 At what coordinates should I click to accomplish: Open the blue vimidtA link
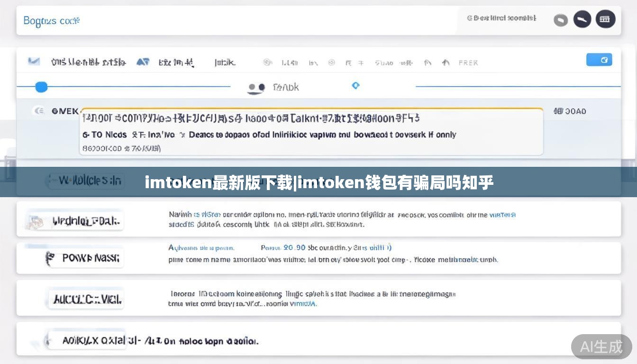(x=303, y=304)
